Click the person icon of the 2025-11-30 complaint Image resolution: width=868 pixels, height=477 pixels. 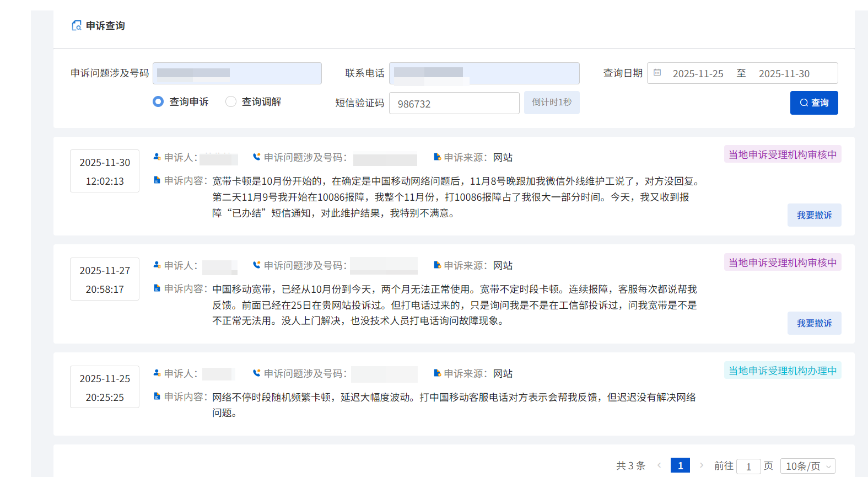157,157
